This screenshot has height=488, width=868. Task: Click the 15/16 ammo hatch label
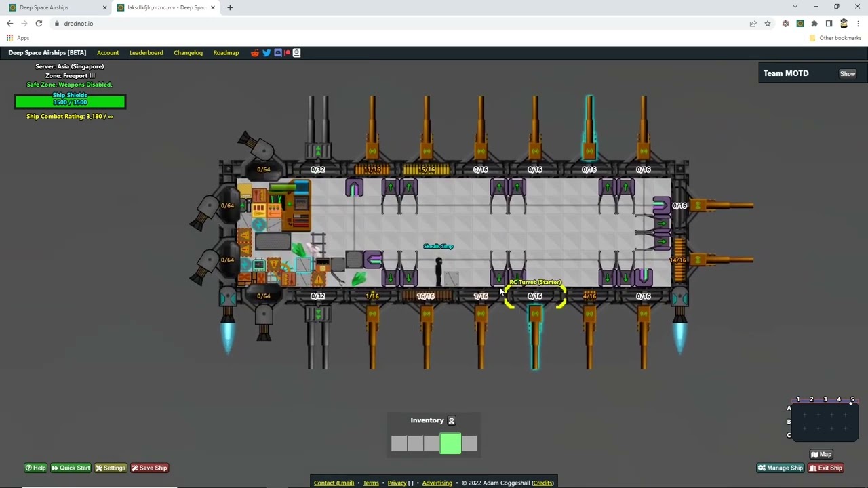(x=427, y=169)
